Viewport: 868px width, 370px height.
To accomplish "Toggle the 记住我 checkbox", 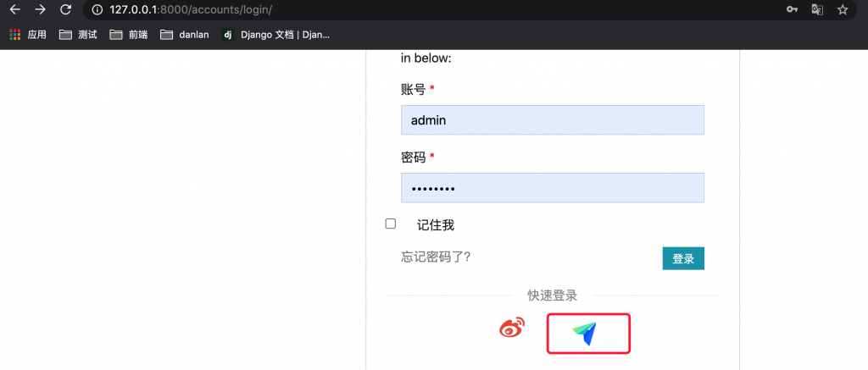I will click(x=391, y=224).
